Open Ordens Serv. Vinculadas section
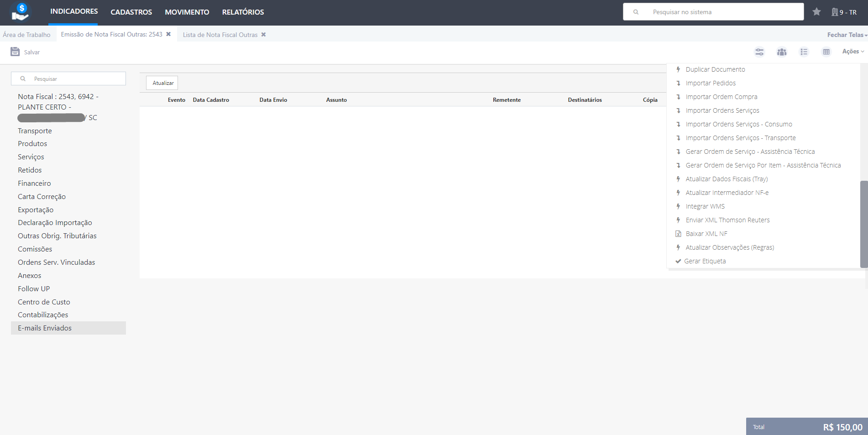 (56, 262)
